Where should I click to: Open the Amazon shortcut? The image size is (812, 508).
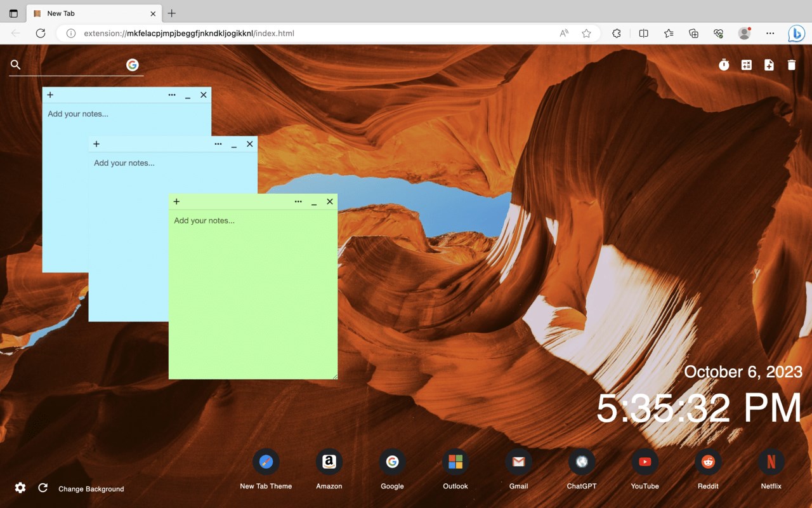(329, 469)
